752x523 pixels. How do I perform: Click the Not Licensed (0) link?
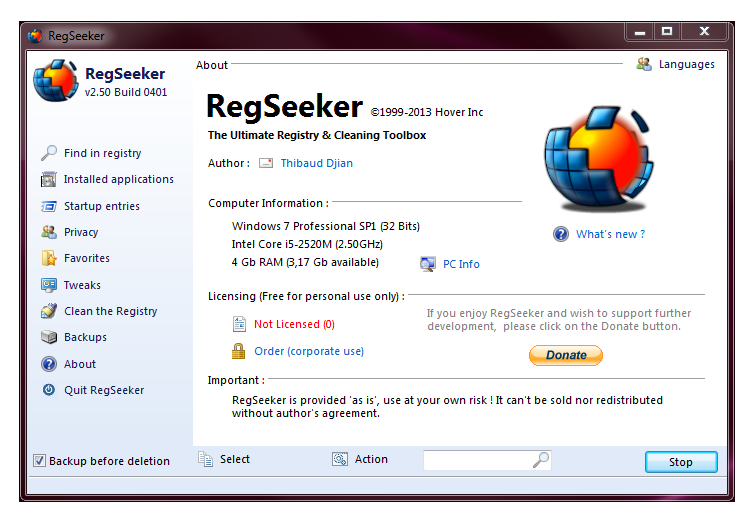[294, 324]
